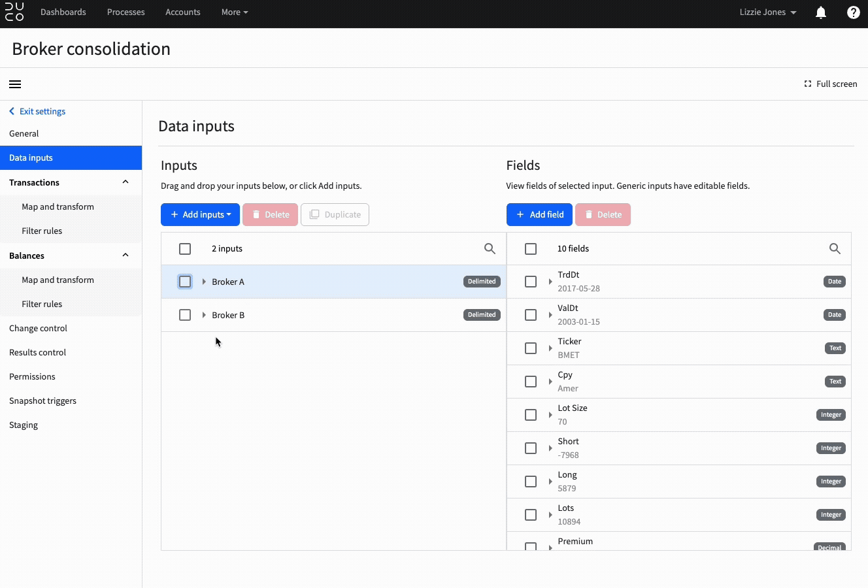Open Snapshot triggers settings
Screen dimensions: 868x588
[x=71, y=401]
